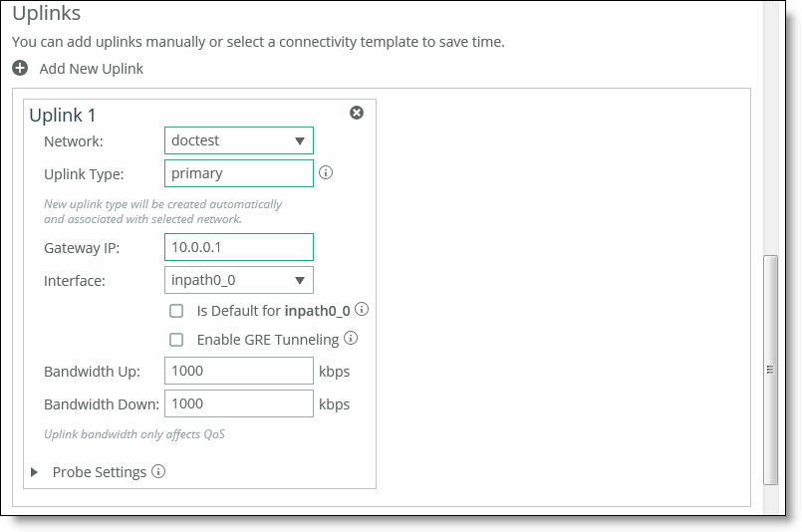Click the Uplink Type field
The height and width of the screenshot is (532, 802).
click(x=239, y=173)
